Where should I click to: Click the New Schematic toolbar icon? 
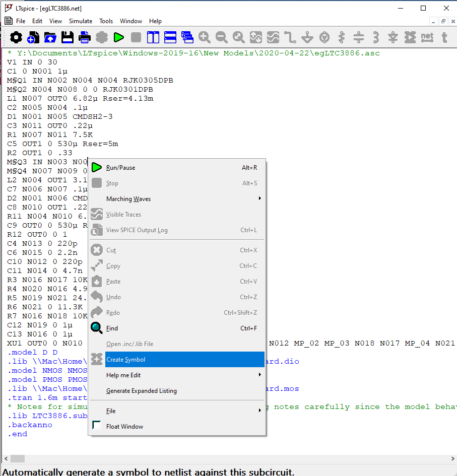click(33, 37)
